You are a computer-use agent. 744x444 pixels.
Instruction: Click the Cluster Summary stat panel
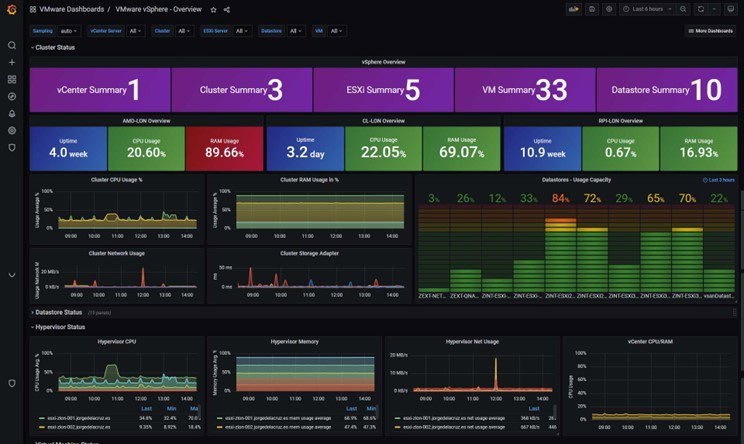pyautogui.click(x=242, y=90)
